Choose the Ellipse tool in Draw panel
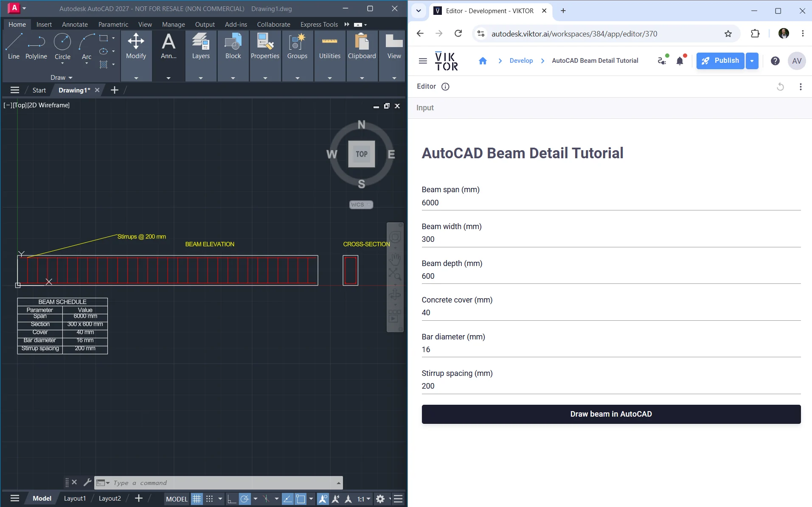812x507 pixels. 103,51
